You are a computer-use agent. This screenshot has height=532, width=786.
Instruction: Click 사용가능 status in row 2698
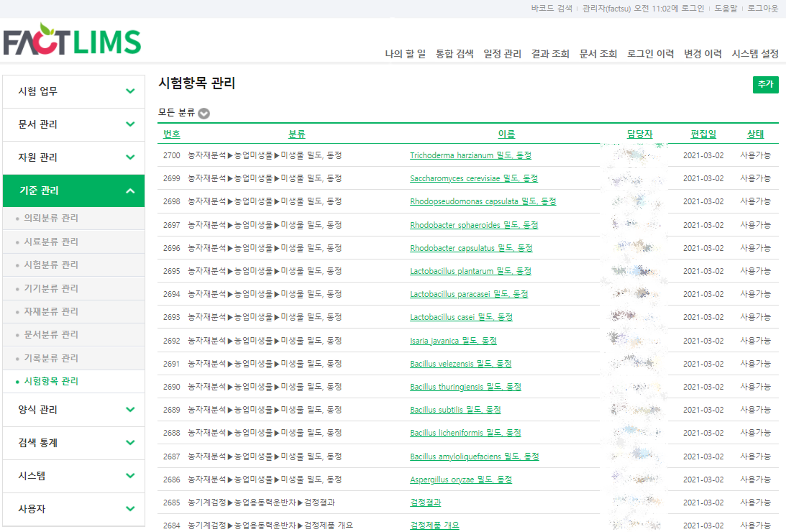coord(755,201)
